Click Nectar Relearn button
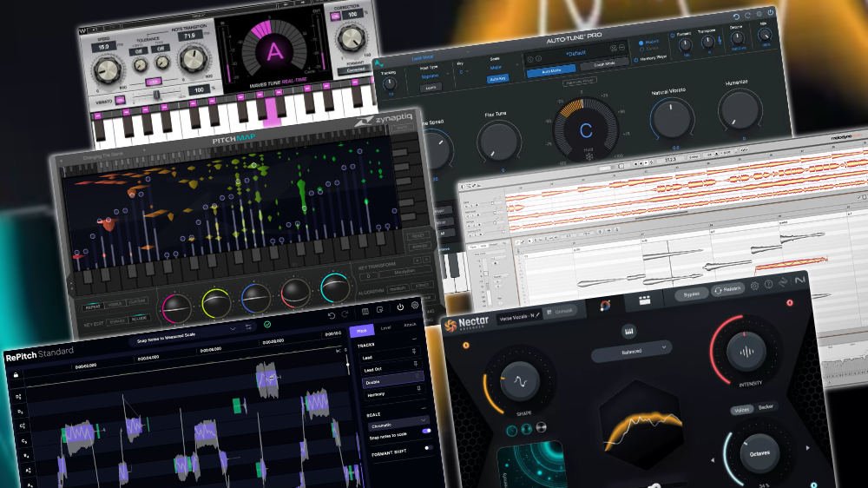868x488 pixels. coord(727,290)
